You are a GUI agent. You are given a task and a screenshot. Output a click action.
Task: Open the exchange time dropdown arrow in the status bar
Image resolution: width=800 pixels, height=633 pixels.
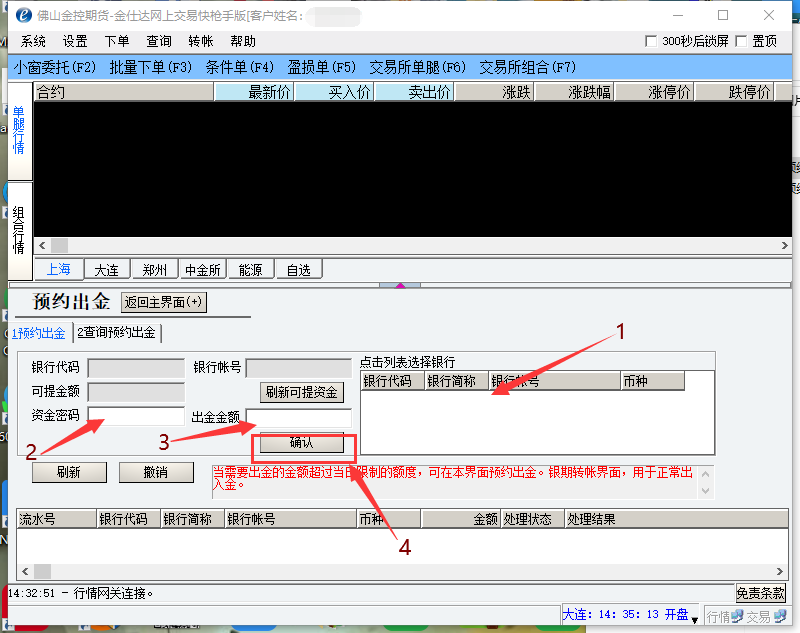[694, 620]
